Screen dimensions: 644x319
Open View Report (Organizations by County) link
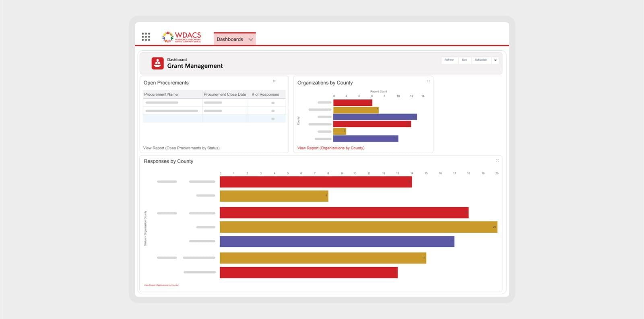(331, 148)
